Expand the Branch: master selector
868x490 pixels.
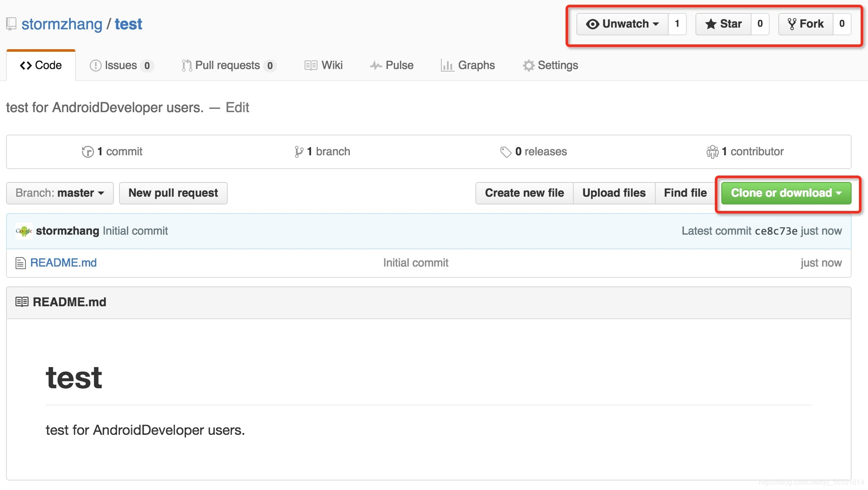[x=60, y=193]
